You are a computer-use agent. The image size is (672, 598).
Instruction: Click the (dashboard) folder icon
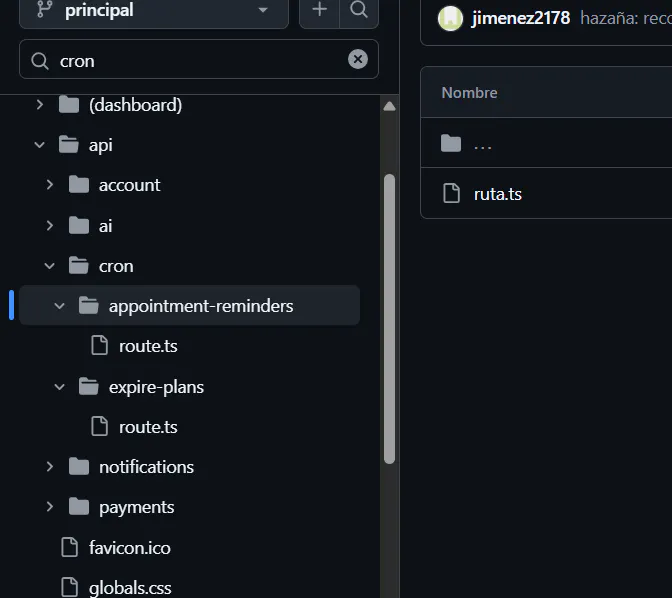(69, 105)
